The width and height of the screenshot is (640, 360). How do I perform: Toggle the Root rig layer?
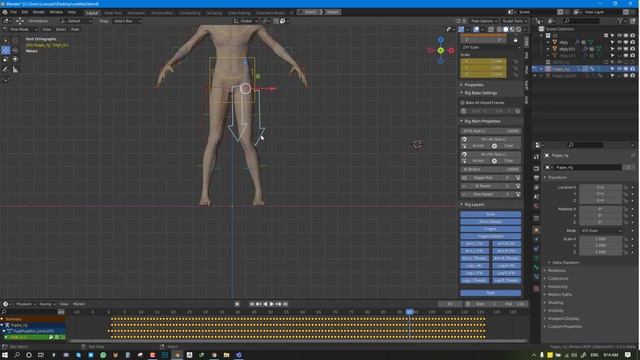491,293
